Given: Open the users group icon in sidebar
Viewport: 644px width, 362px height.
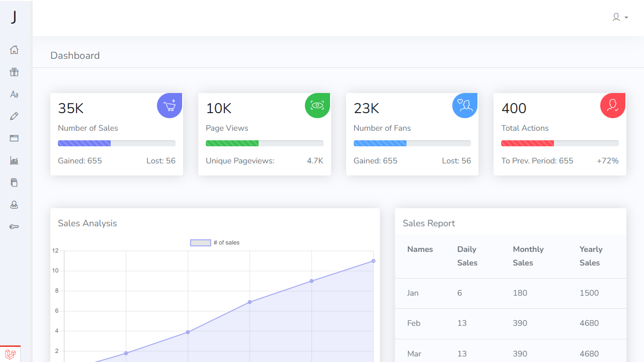Looking at the screenshot, I should [x=14, y=205].
